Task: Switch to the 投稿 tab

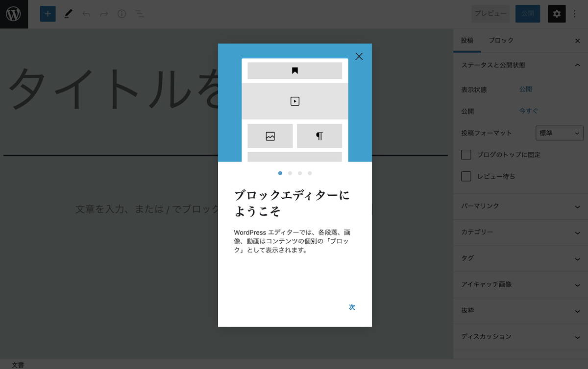Action: point(467,41)
